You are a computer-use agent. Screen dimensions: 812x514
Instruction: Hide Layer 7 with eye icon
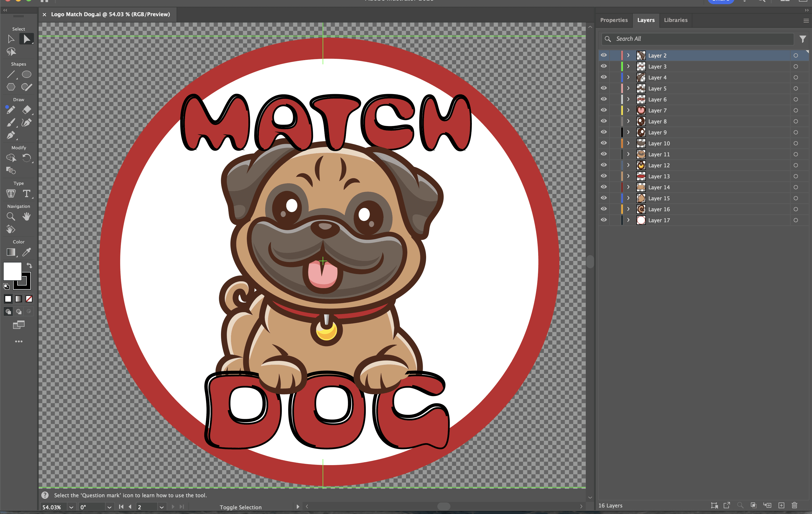point(604,110)
